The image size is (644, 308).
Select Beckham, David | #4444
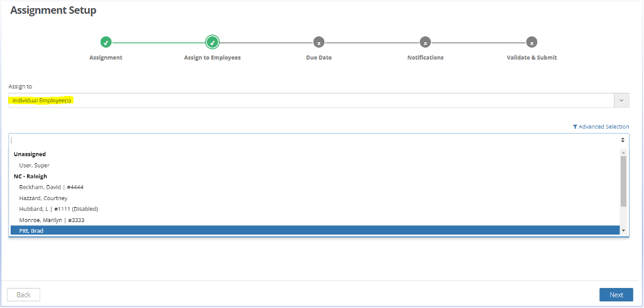click(x=315, y=187)
